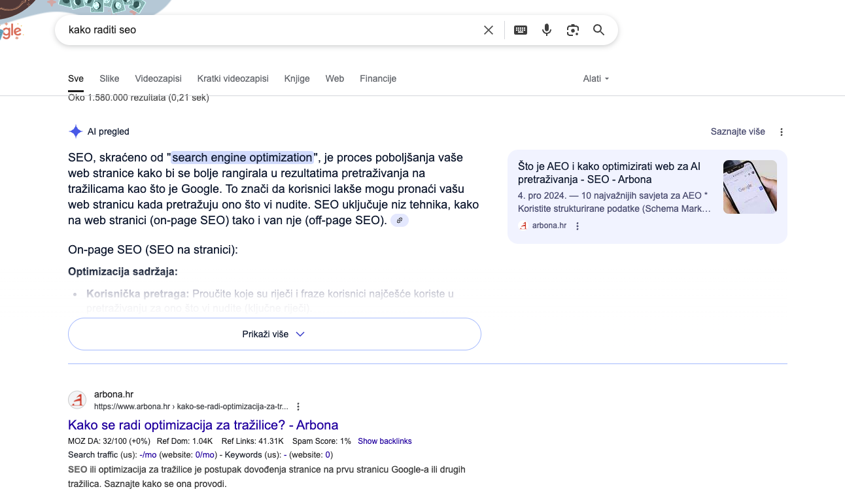This screenshot has height=504, width=845.
Task: Click the Arbona favicon in the source card
Action: pos(523,226)
